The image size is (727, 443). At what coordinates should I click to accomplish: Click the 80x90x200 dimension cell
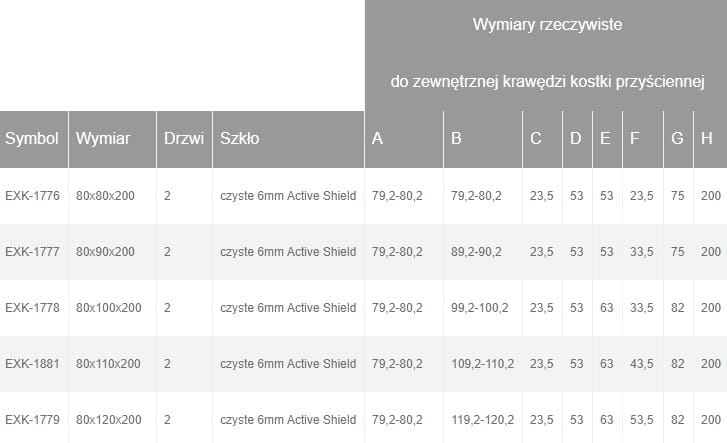[105, 252]
